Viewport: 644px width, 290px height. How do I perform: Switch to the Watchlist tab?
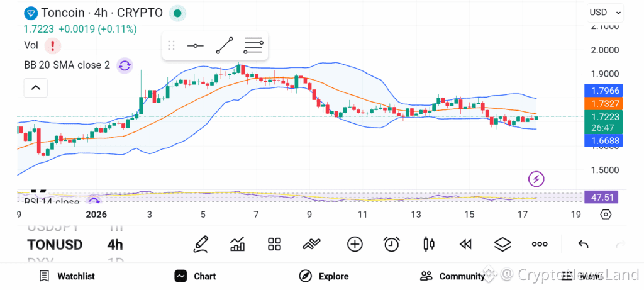click(x=67, y=276)
